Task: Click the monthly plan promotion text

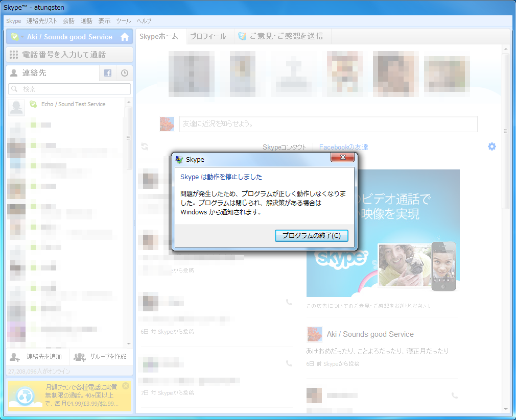Action: point(81,396)
